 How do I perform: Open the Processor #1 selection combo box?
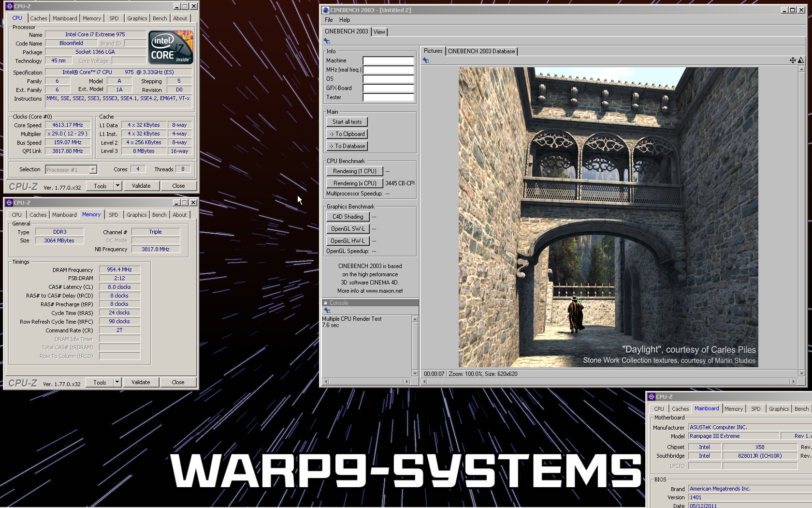click(x=71, y=170)
